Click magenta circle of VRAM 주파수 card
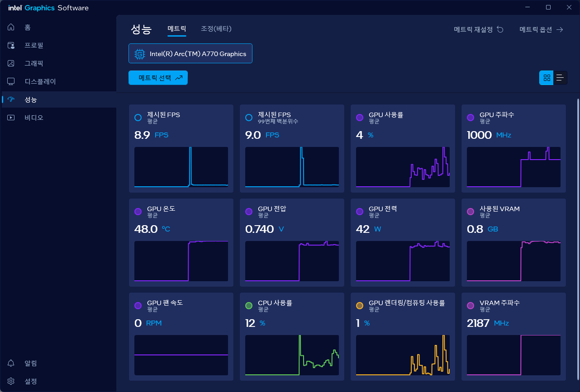 click(471, 306)
